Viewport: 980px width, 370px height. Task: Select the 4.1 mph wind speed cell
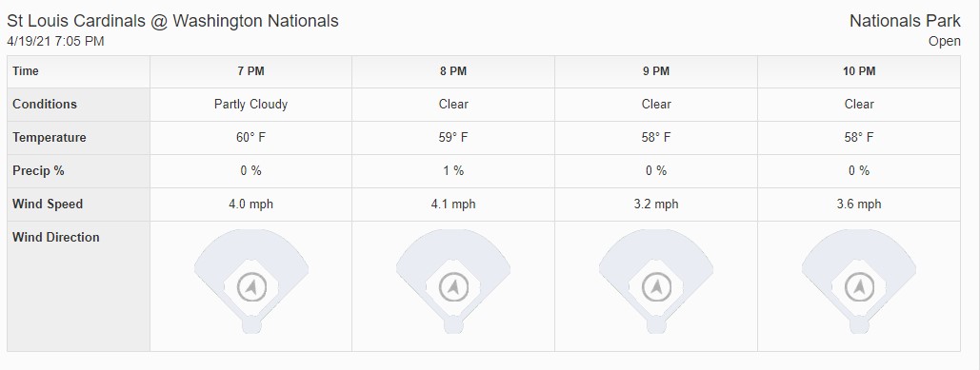[x=453, y=204]
